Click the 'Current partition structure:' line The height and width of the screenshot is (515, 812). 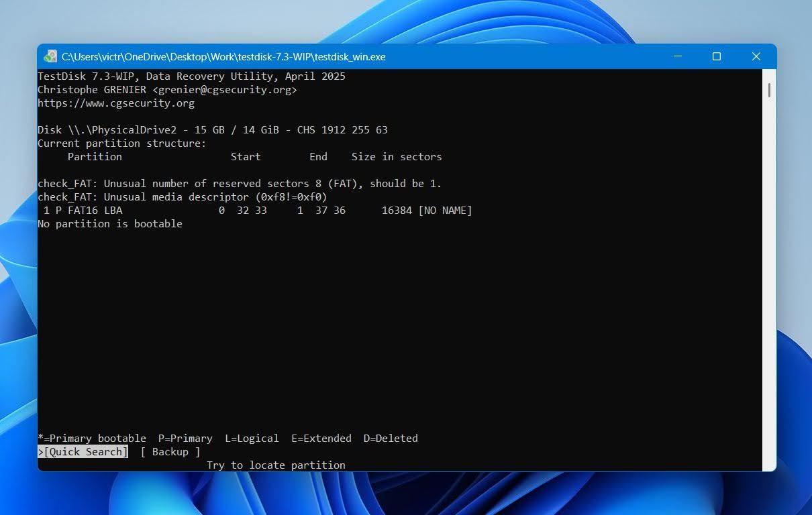(x=122, y=144)
